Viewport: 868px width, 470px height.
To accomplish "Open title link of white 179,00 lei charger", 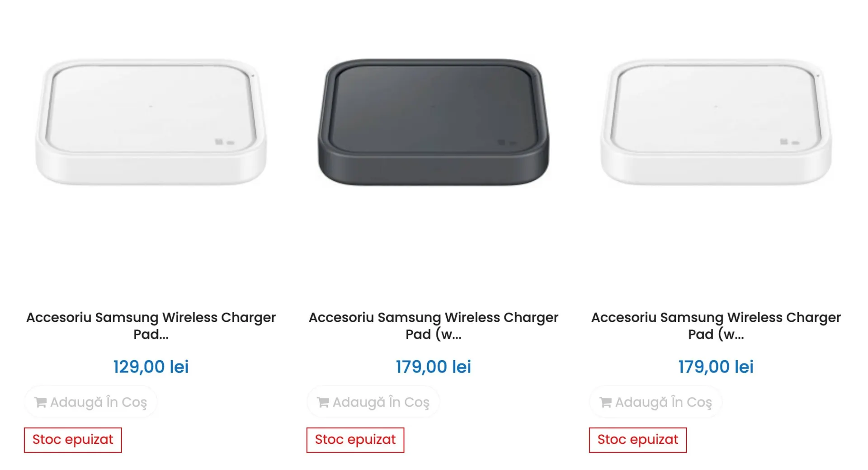I will pyautogui.click(x=716, y=325).
